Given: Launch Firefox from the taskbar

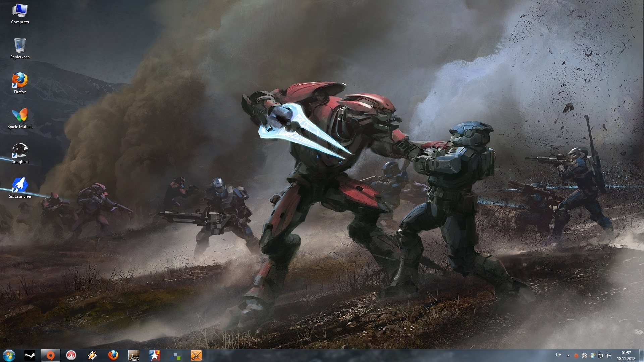Looking at the screenshot, I should (113, 355).
